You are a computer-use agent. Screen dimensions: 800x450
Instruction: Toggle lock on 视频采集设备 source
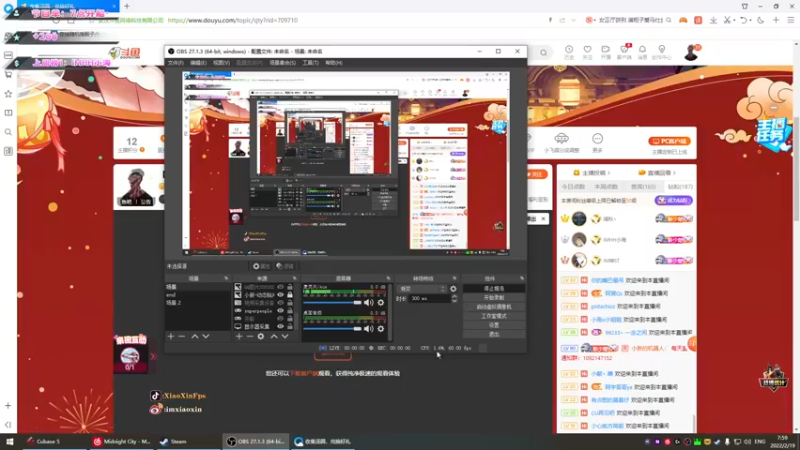290,303
